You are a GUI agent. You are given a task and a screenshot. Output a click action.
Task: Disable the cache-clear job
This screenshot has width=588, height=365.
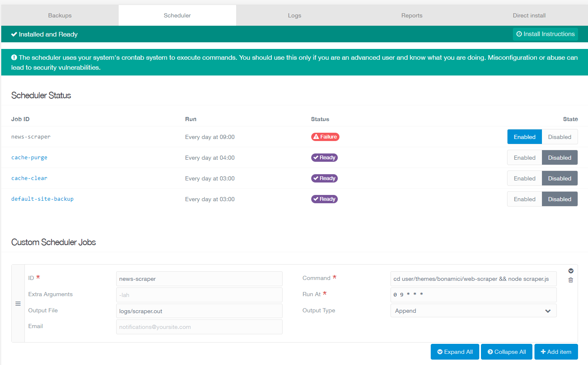coord(559,178)
